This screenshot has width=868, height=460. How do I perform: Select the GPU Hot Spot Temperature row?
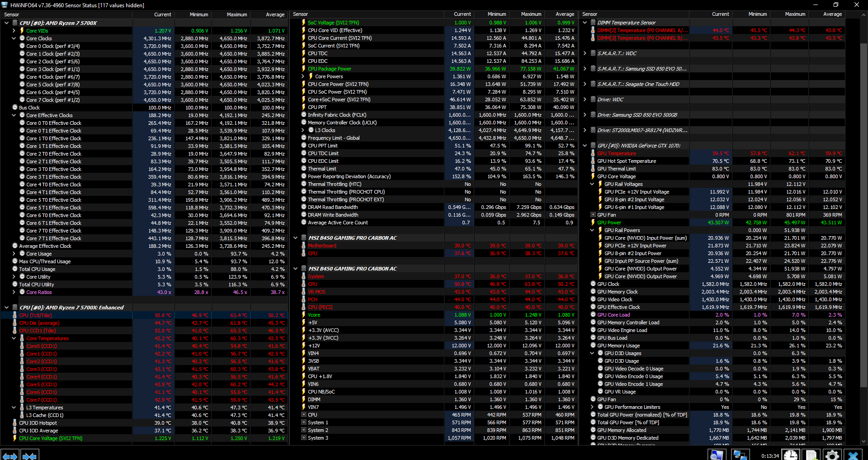[712, 161]
